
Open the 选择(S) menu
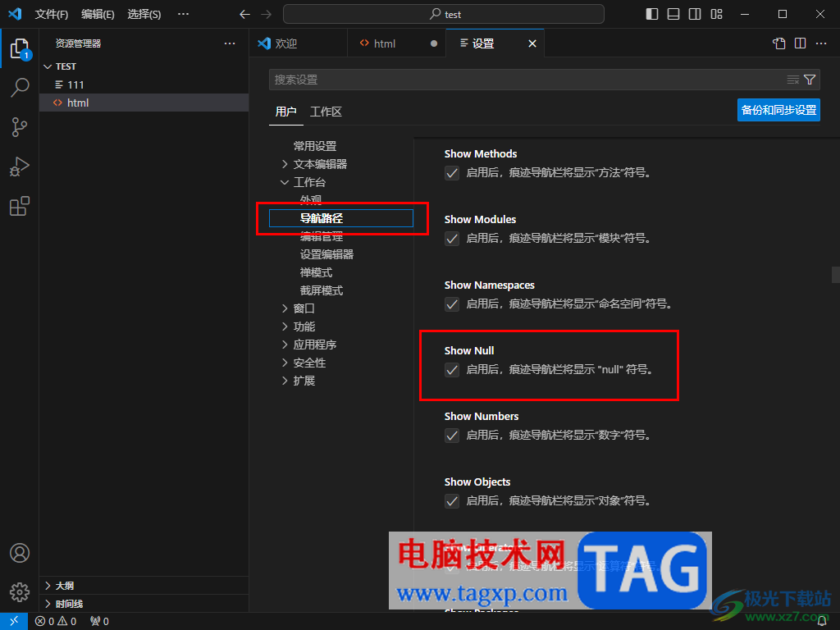click(x=144, y=15)
